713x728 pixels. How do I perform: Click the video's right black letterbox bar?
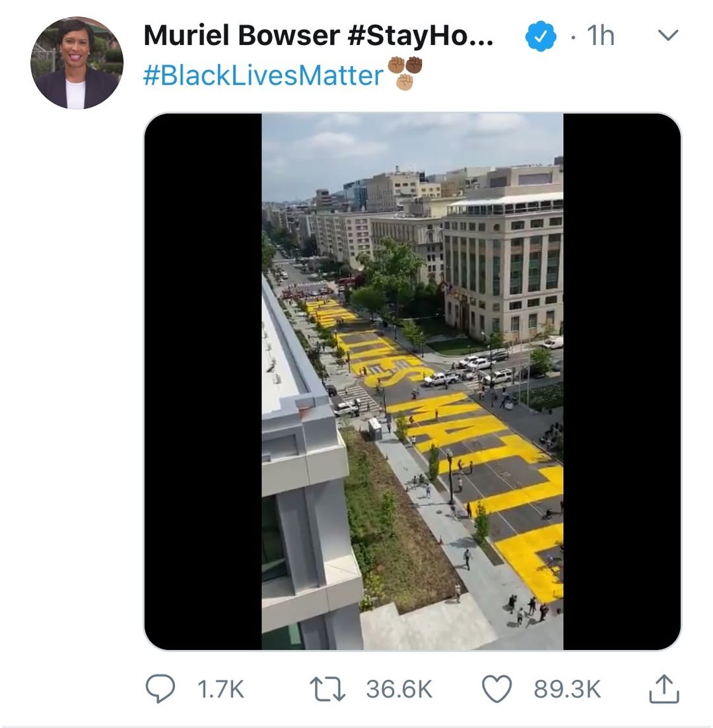tap(621, 381)
